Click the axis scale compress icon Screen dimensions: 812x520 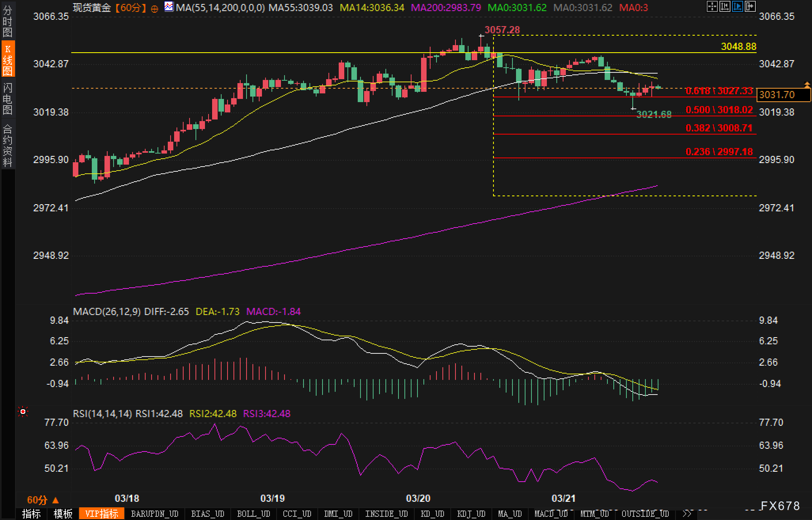point(725,6)
